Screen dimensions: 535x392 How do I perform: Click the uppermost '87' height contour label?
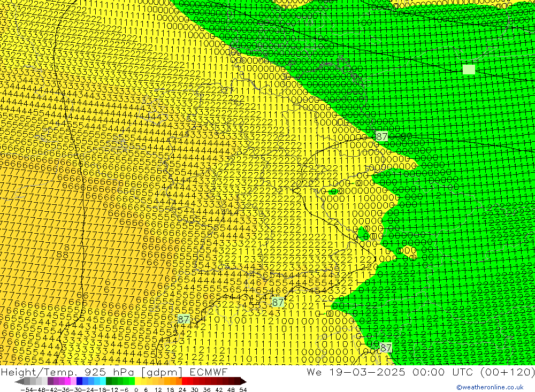coord(381,136)
